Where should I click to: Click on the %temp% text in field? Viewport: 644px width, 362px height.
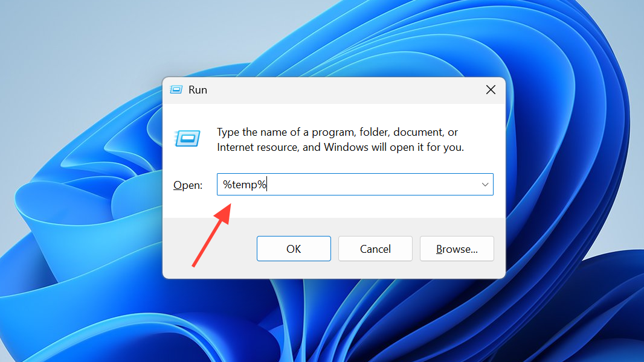pyautogui.click(x=245, y=185)
